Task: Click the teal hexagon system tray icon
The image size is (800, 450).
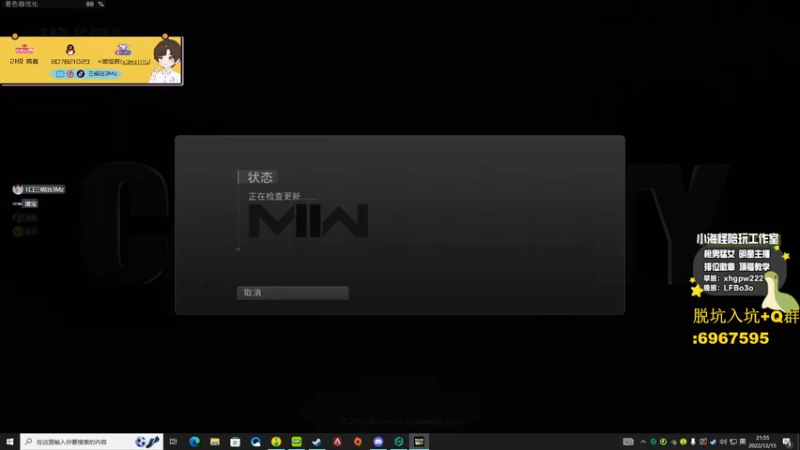Action: click(x=653, y=442)
